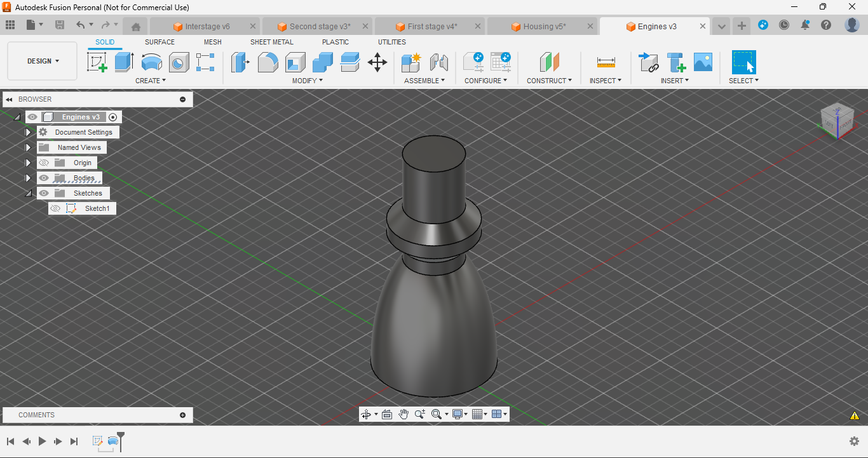Image resolution: width=868 pixels, height=458 pixels.
Task: Click the Select tool icon
Action: click(743, 62)
